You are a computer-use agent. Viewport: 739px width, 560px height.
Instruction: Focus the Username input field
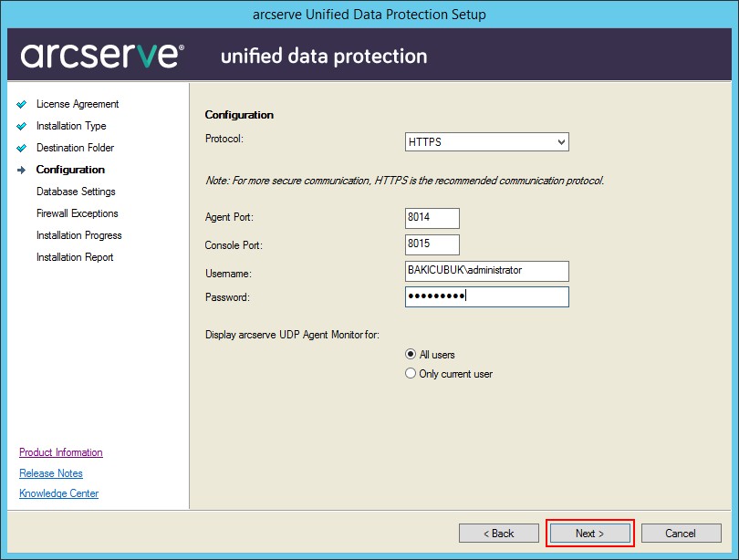tap(487, 271)
